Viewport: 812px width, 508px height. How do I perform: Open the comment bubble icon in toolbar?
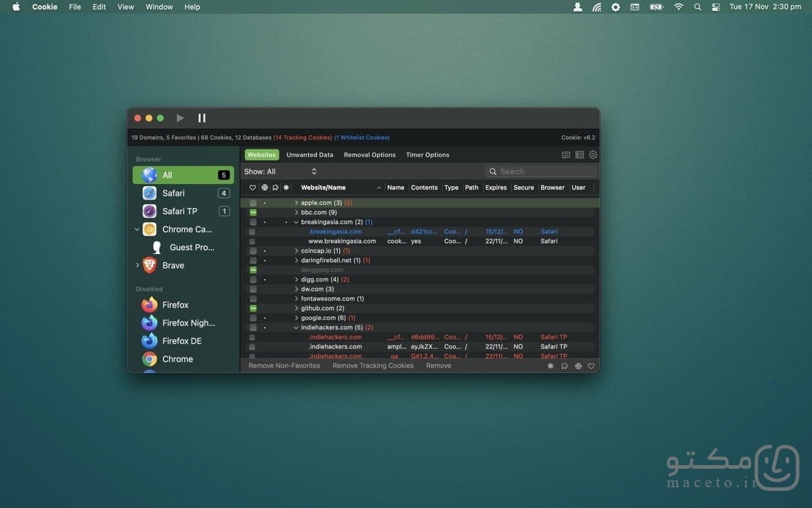click(x=566, y=155)
